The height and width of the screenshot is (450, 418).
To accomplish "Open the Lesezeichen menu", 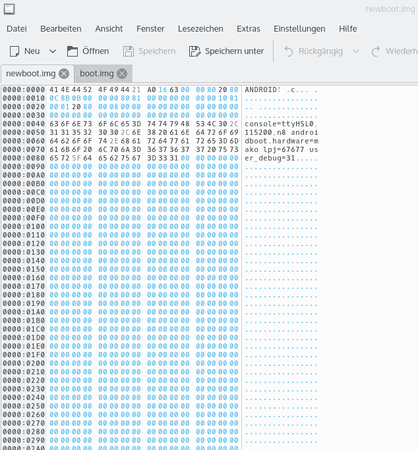I will click(200, 29).
